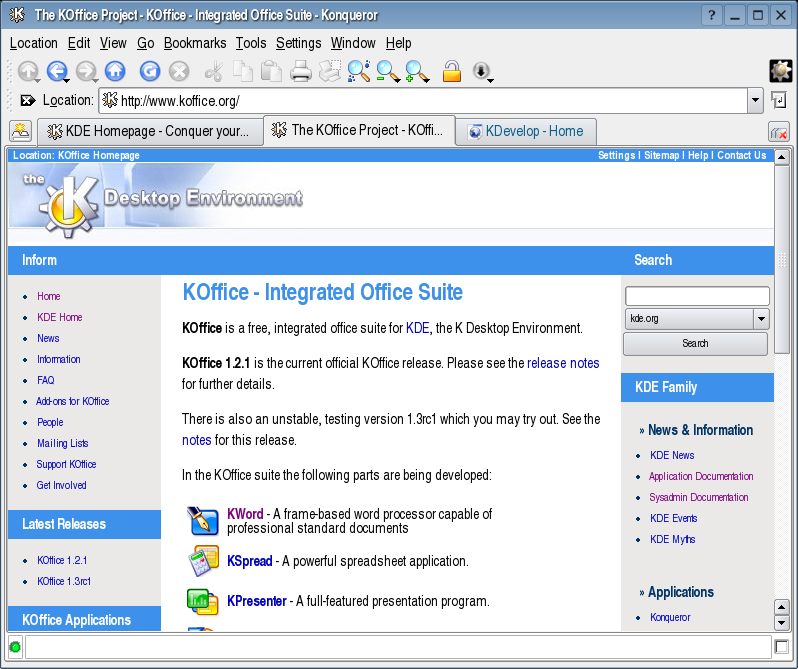This screenshot has width=798, height=669.
Task: Expand the Location URL history dropdown
Action: (755, 100)
